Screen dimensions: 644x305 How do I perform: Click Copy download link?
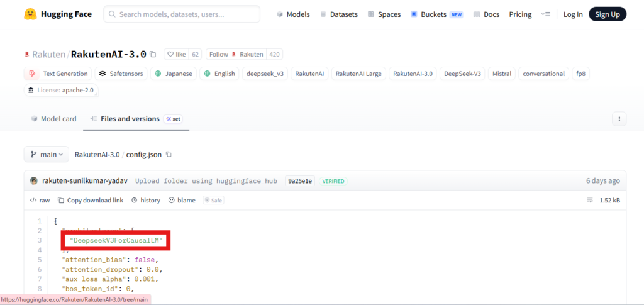pyautogui.click(x=91, y=201)
